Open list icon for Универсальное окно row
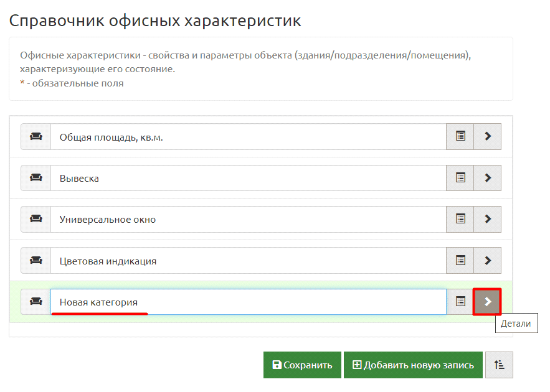The width and height of the screenshot is (550, 392). click(460, 219)
